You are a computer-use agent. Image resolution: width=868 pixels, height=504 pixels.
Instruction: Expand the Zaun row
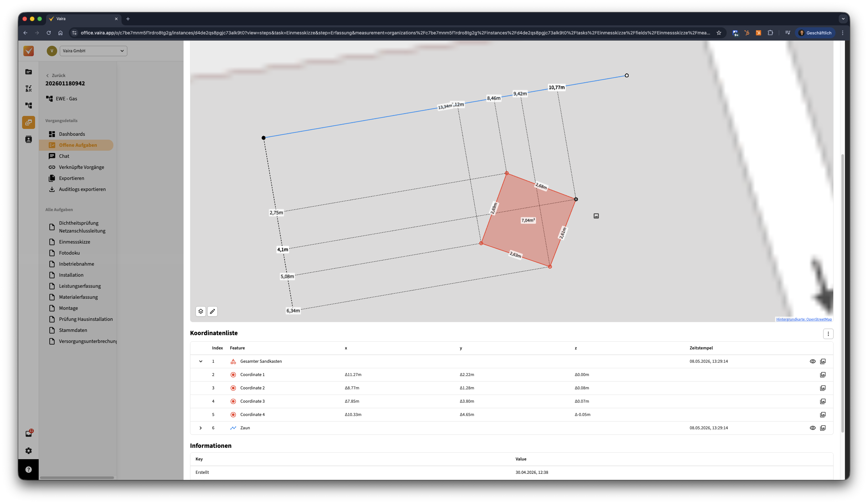coord(200,428)
